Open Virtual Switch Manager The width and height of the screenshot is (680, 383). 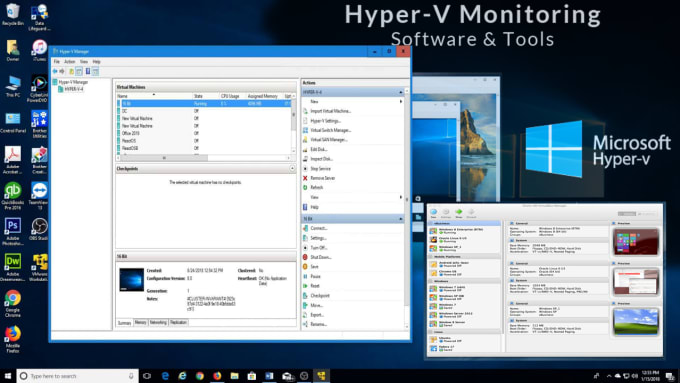330,130
